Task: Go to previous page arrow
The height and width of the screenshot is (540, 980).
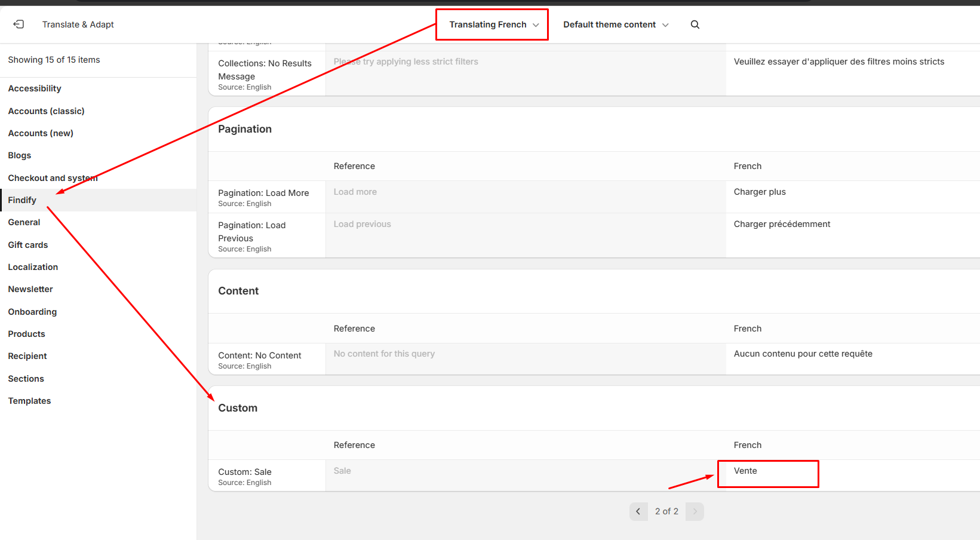Action: [x=638, y=511]
